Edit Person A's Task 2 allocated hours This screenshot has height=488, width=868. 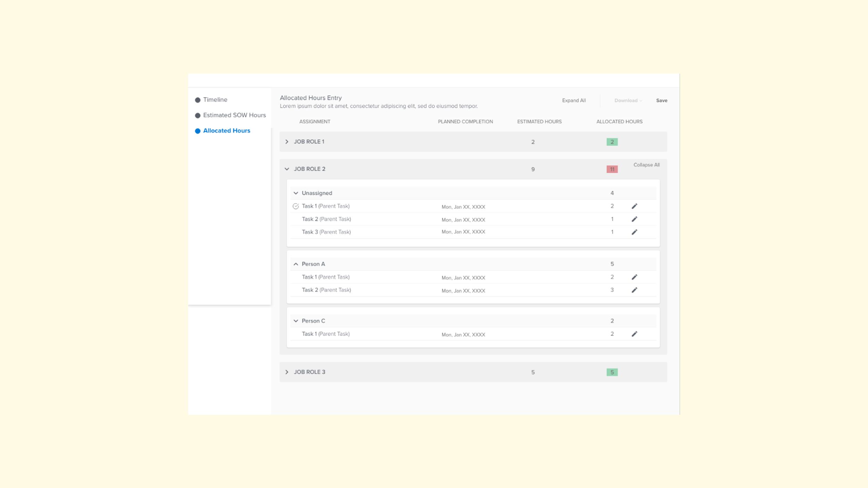(635, 290)
